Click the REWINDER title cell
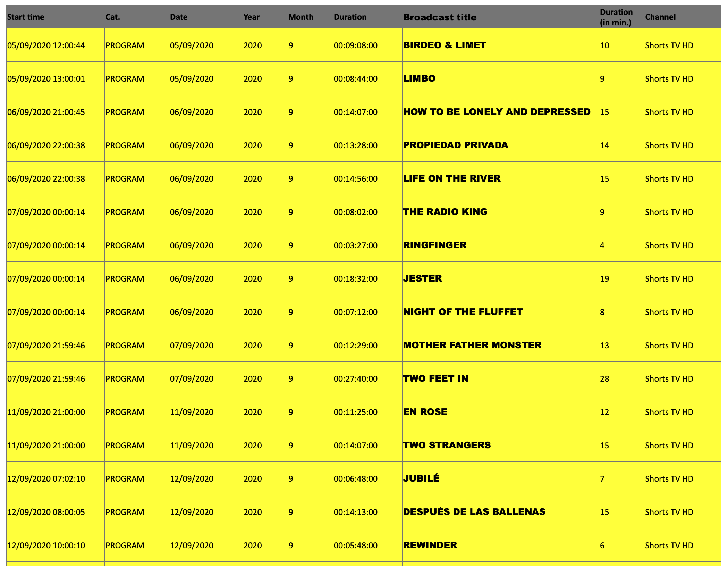Viewport: 728px width, 566px height. (x=430, y=545)
